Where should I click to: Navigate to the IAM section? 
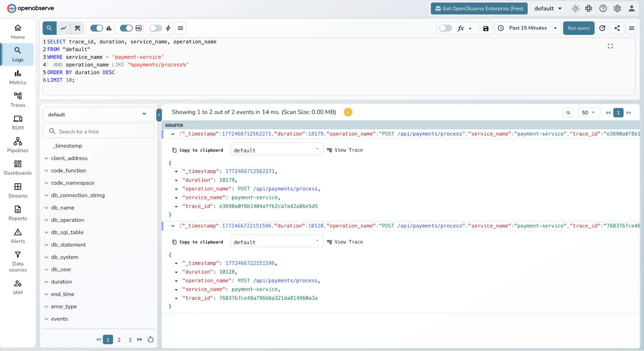18,287
